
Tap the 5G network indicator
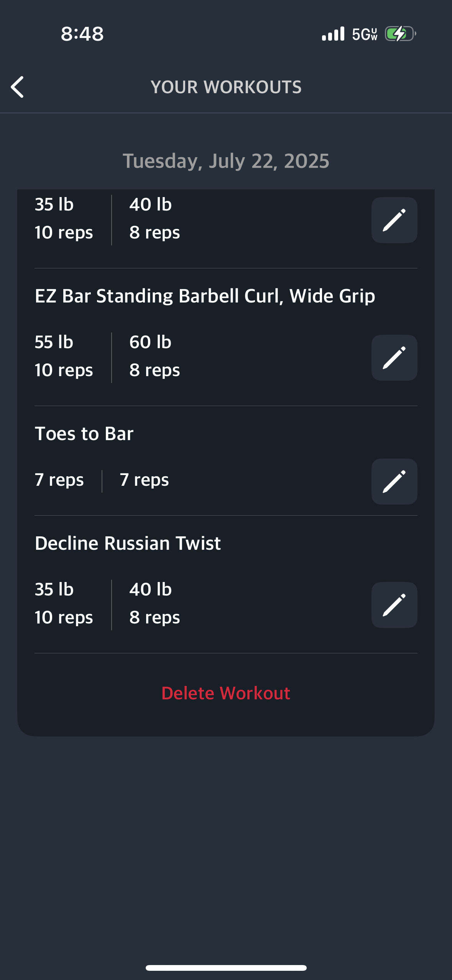(365, 34)
